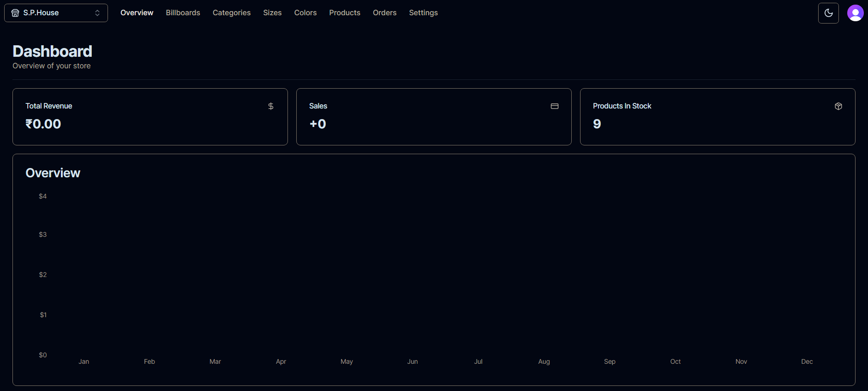Click the credit card icon on Sales
The height and width of the screenshot is (391, 868).
coord(555,106)
